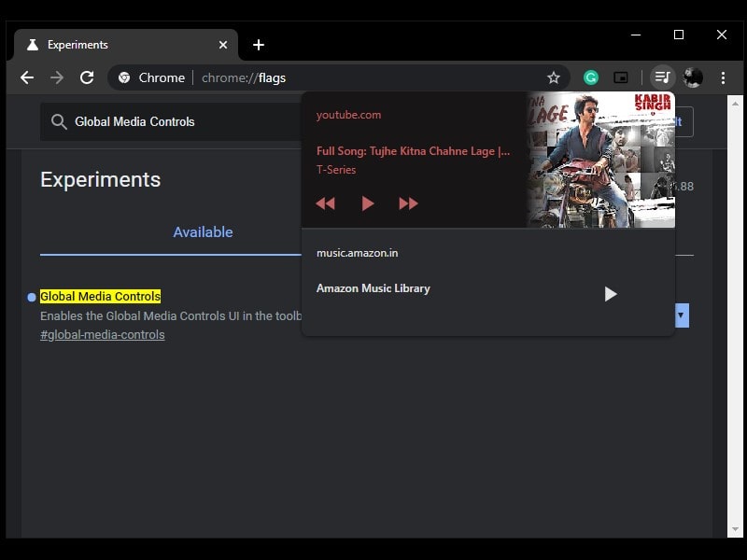Bookmark this page with star icon
747x560 pixels.
pyautogui.click(x=553, y=77)
